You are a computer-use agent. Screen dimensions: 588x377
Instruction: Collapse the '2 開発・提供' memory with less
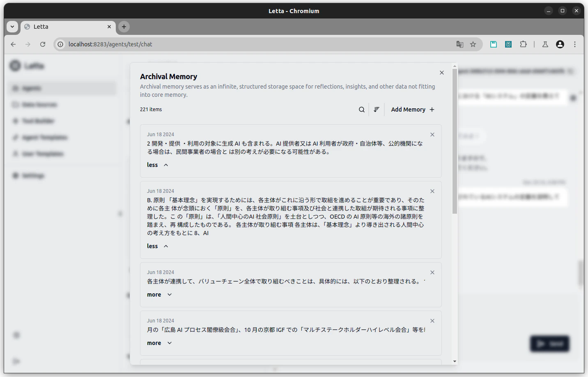pos(158,165)
